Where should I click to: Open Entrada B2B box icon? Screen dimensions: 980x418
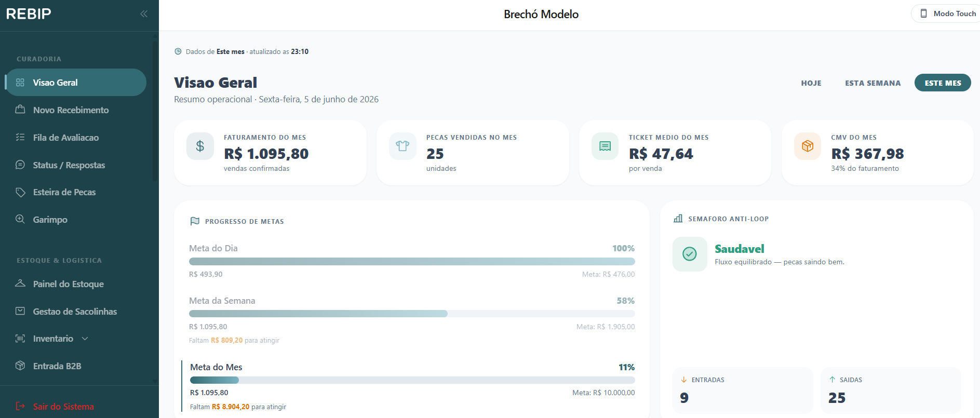[x=20, y=366]
